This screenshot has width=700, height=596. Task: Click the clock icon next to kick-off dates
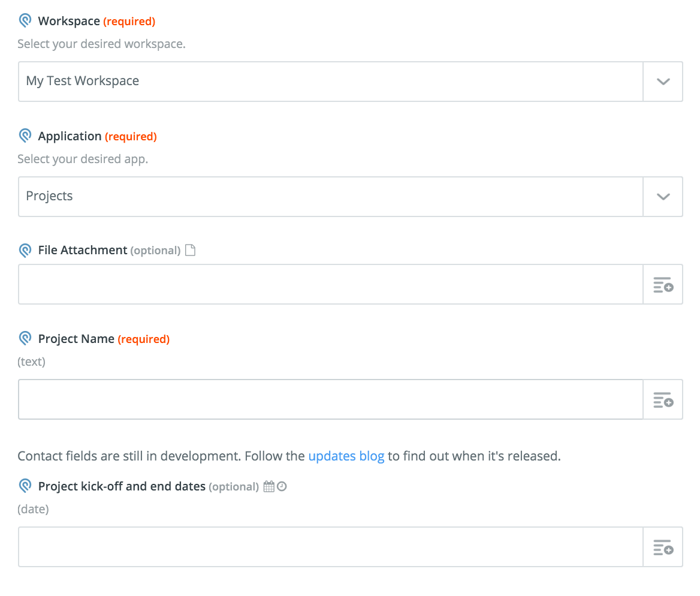tap(282, 486)
